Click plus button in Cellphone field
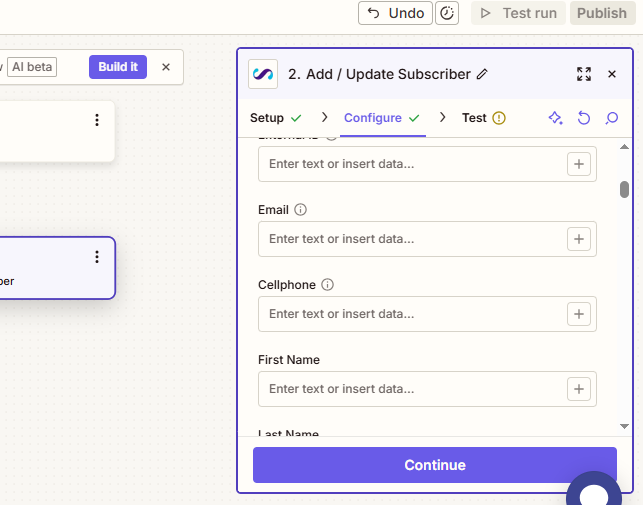 point(579,314)
